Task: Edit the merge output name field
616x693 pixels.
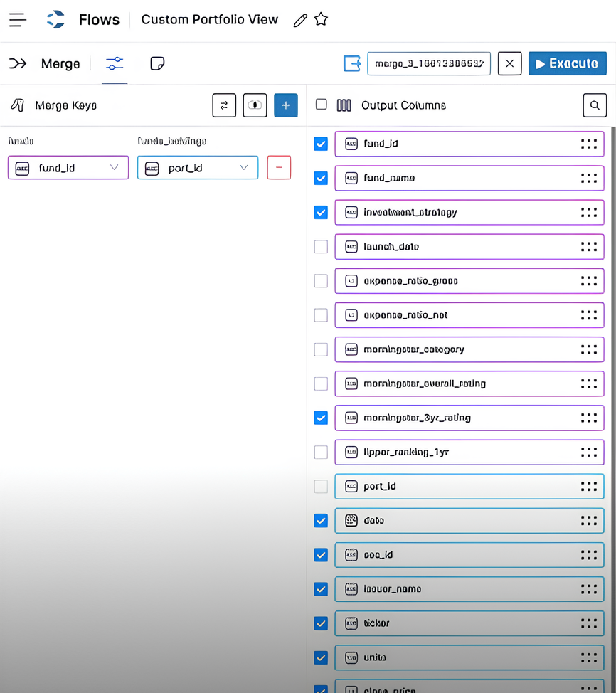Action: [429, 63]
